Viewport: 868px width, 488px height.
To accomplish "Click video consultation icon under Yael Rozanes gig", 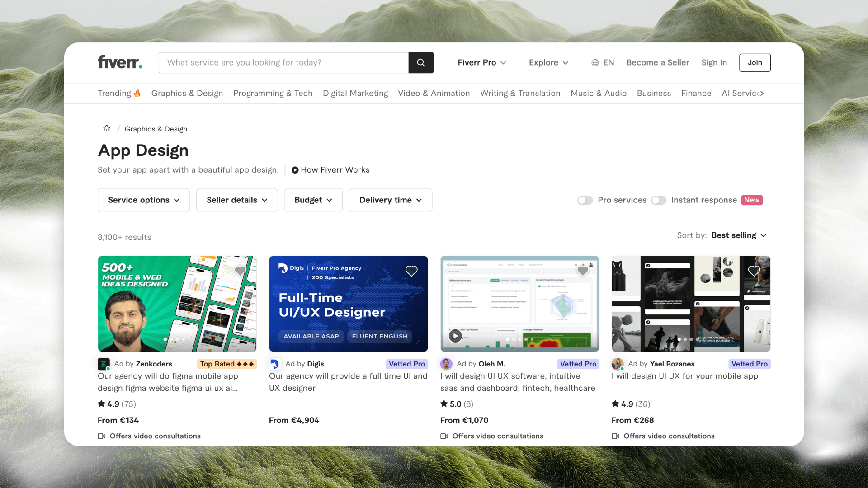I will click(x=616, y=436).
